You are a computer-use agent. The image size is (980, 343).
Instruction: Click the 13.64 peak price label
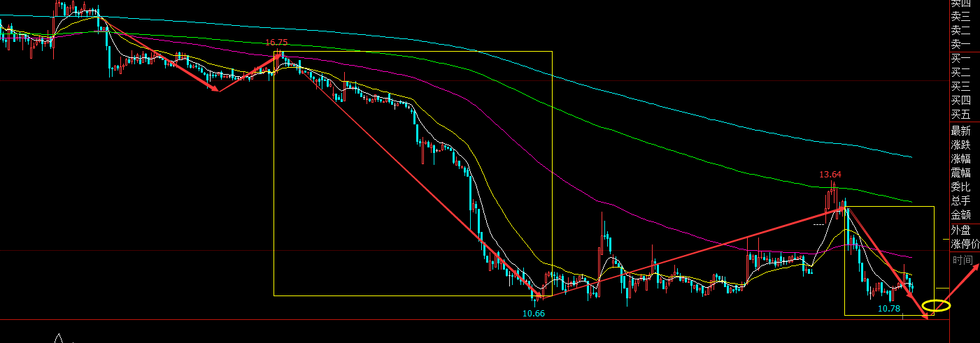pos(830,174)
